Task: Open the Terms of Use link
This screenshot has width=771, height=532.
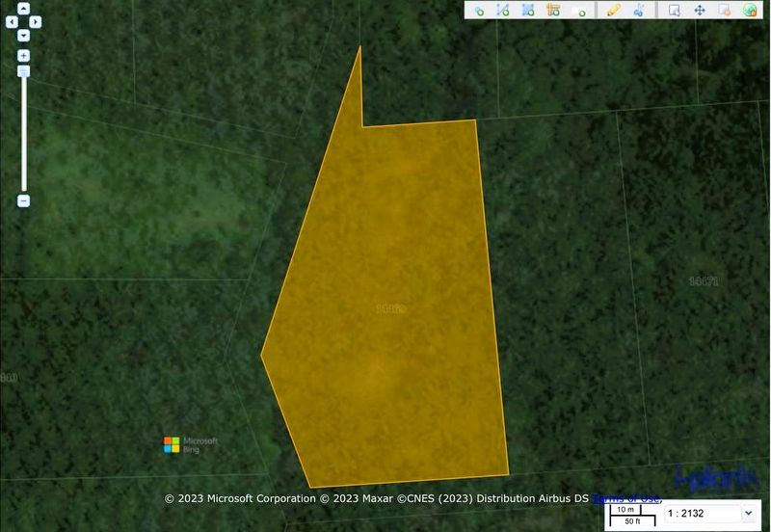Action: [626, 498]
